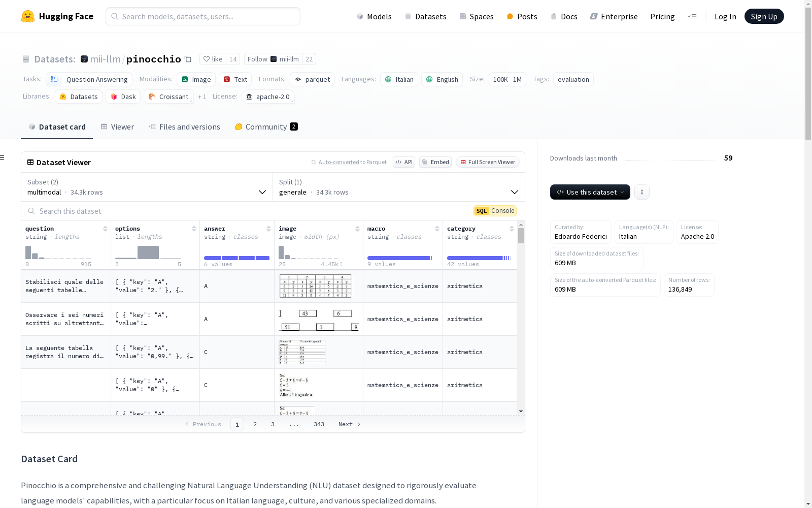Image resolution: width=812 pixels, height=508 pixels.
Task: Click the English language tag
Action: click(x=442, y=79)
